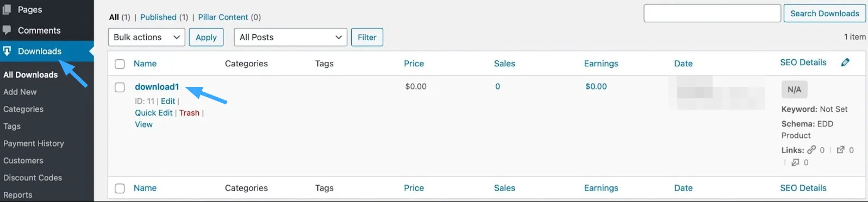868x202 pixels.
Task: Select the Published filter tab
Action: tap(158, 17)
